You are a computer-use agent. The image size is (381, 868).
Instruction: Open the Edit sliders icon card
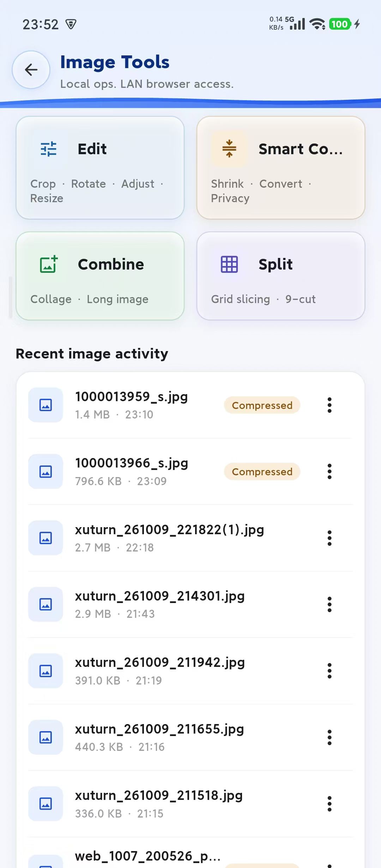click(49, 149)
